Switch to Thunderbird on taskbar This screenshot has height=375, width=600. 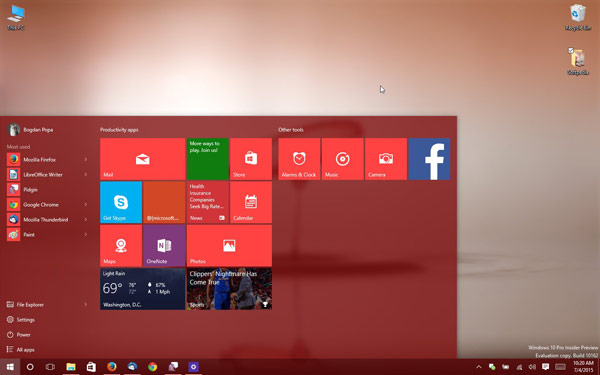132,367
